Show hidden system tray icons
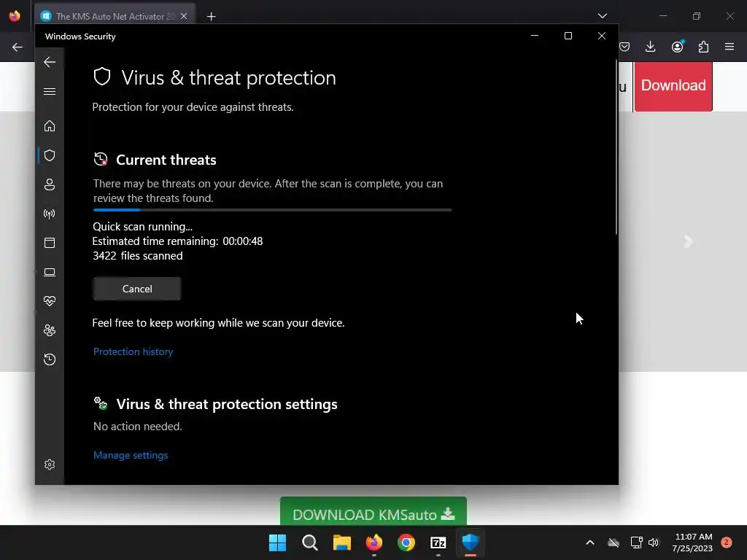The height and width of the screenshot is (560, 747). pos(589,542)
